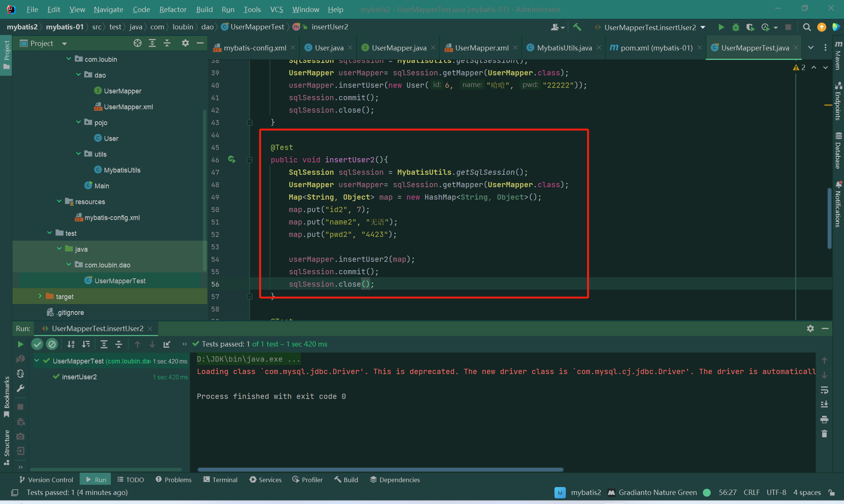The image size is (844, 504).
Task: Open Run panel settings gear
Action: [x=810, y=328]
